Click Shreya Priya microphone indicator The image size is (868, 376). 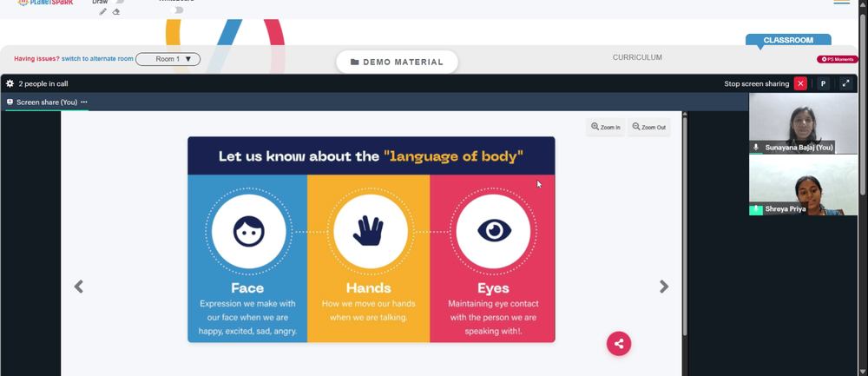756,209
